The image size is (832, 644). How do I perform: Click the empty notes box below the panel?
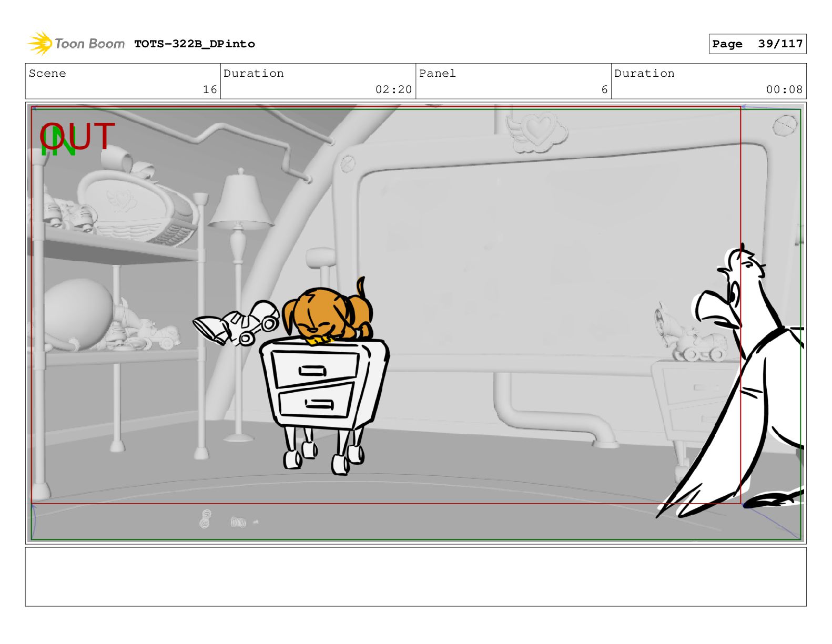pos(415,577)
